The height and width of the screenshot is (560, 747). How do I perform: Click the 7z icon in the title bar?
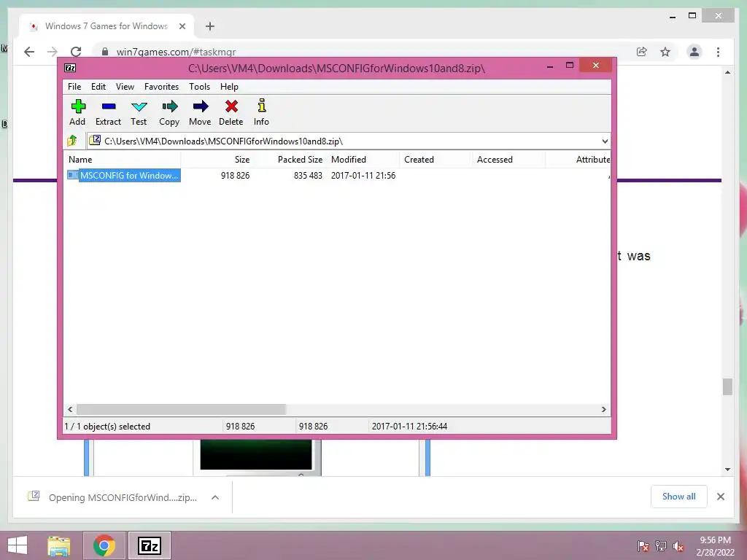[70, 68]
